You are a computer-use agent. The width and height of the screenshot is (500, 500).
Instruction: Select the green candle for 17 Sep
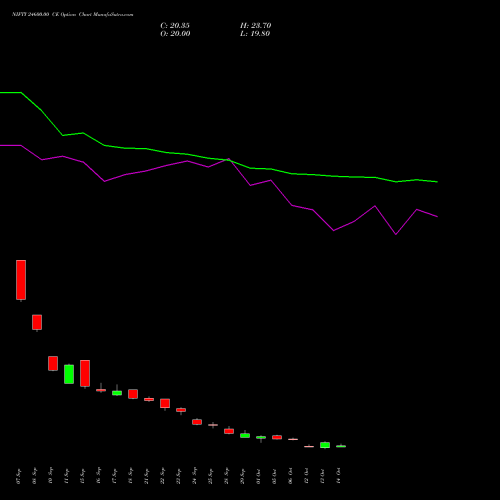pos(117,393)
